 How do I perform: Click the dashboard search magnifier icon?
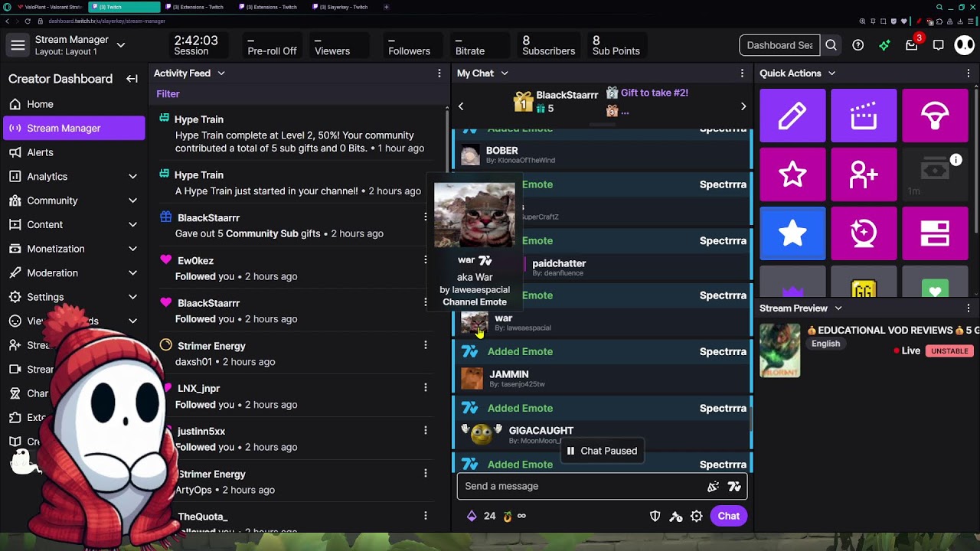click(831, 45)
